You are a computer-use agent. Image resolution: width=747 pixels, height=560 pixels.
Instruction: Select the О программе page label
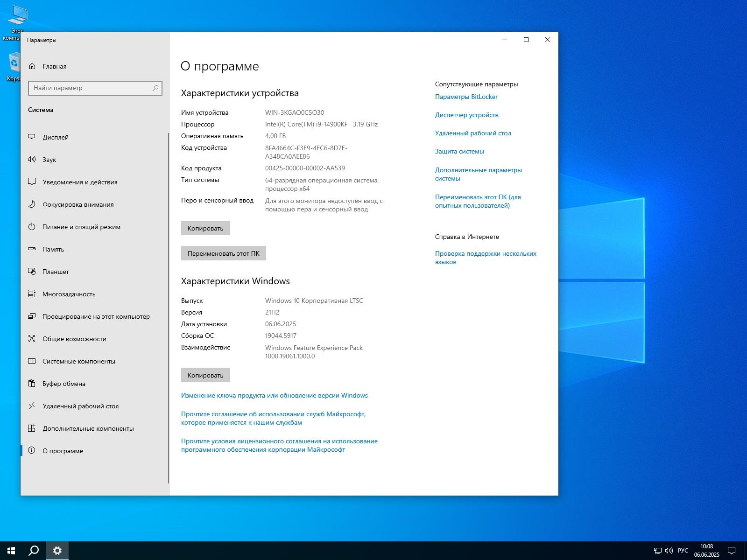pyautogui.click(x=63, y=451)
